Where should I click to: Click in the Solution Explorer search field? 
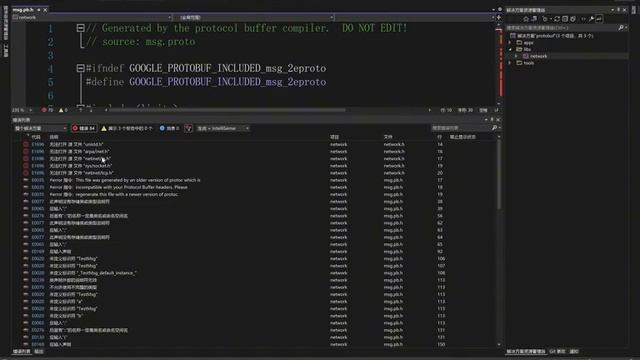pyautogui.click(x=561, y=28)
